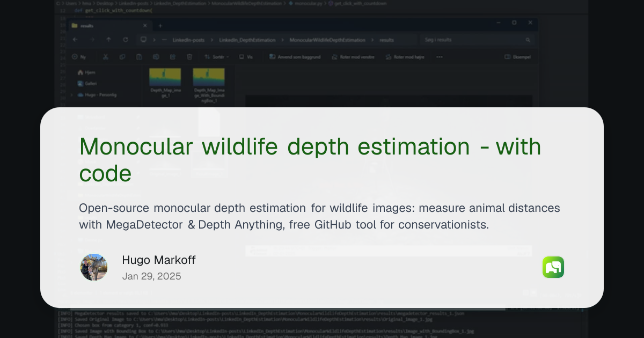Image resolution: width=644 pixels, height=338 pixels.
Task: Click the Cut scissors icon in File Explorer
Action: [106, 57]
